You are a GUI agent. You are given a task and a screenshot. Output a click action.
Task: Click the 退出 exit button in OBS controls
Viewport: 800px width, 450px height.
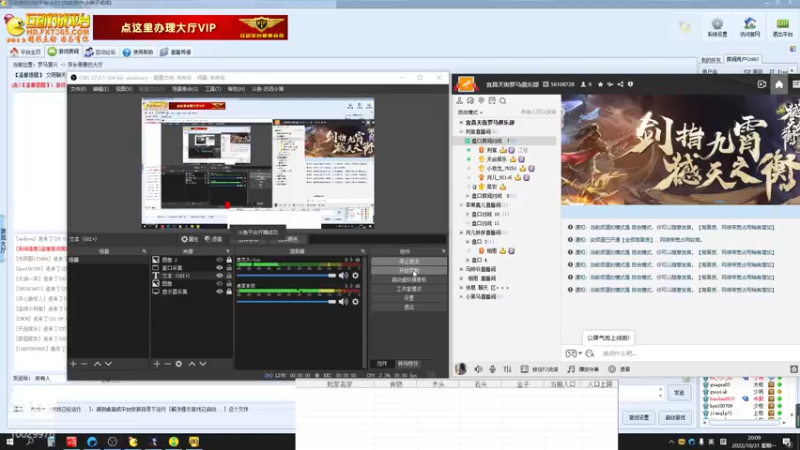[x=409, y=307]
